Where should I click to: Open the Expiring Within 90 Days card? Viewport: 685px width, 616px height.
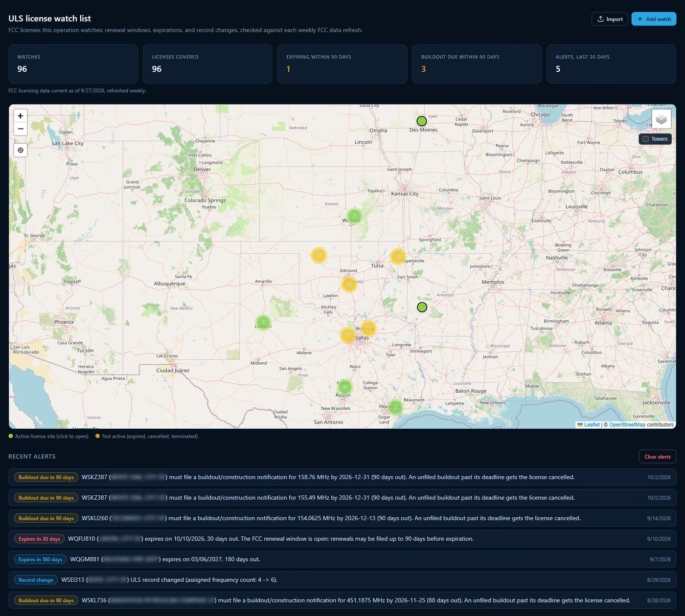coord(342,64)
